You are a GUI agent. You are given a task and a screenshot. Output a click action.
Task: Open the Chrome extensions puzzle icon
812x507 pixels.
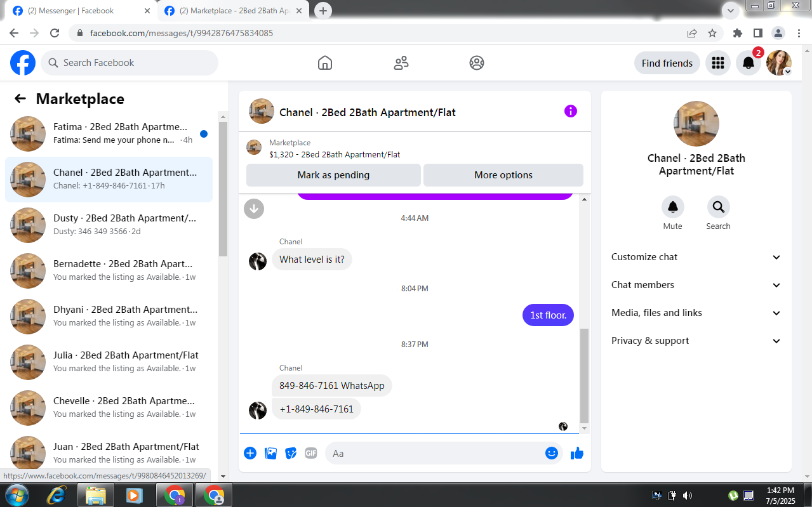738,33
